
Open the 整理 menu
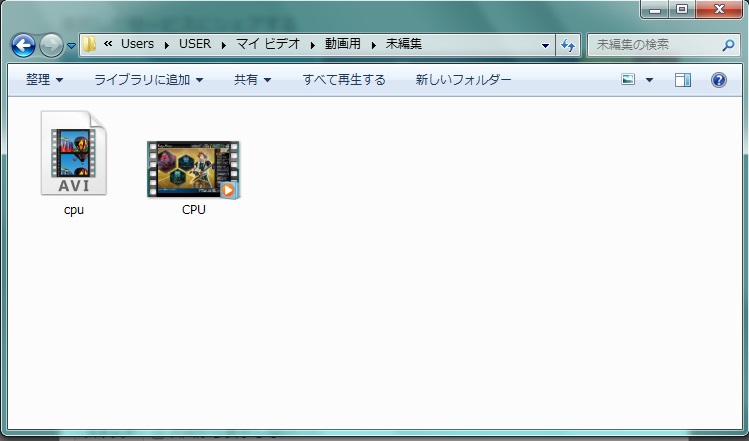click(44, 79)
